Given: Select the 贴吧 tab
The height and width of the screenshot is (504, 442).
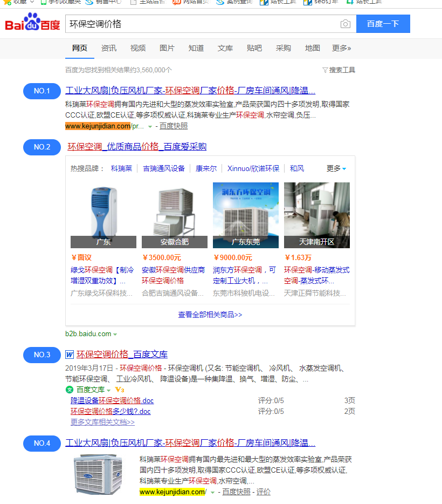Looking at the screenshot, I should click(x=254, y=48).
